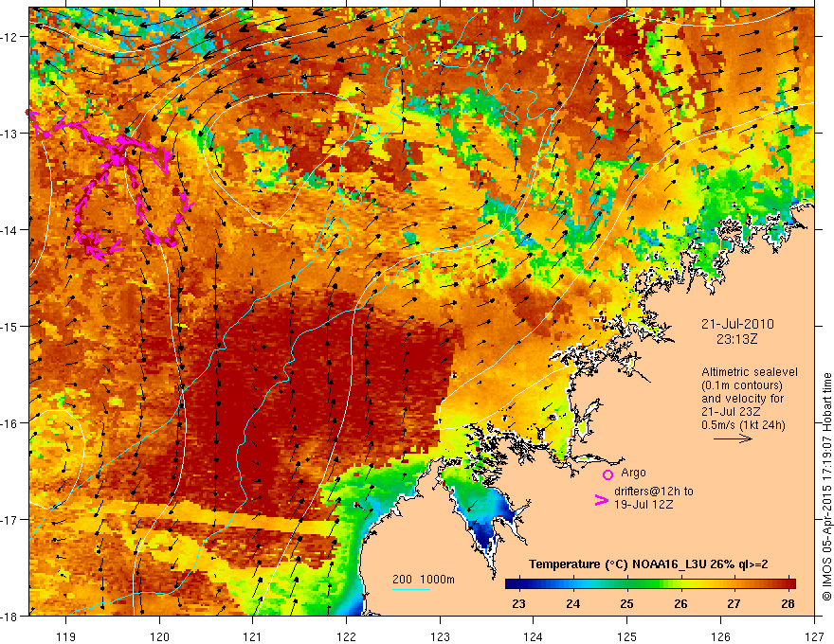The height and width of the screenshot is (644, 834).
Task: Click longitude axis label '125'
Action: click(627, 636)
